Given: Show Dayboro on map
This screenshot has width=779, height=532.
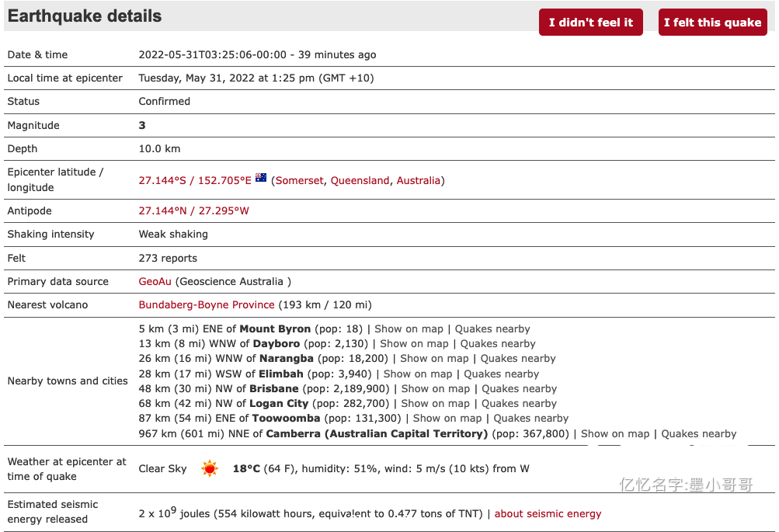Looking at the screenshot, I should [x=414, y=344].
